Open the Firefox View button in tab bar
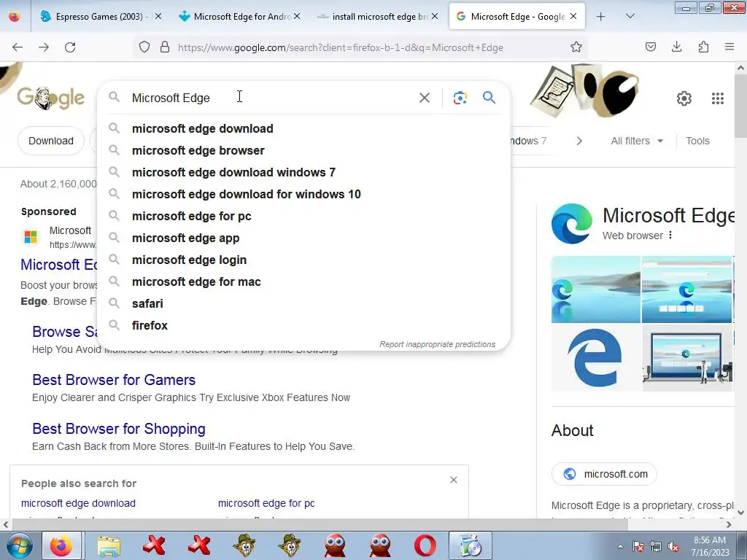This screenshot has width=747, height=560. pyautogui.click(x=15, y=17)
